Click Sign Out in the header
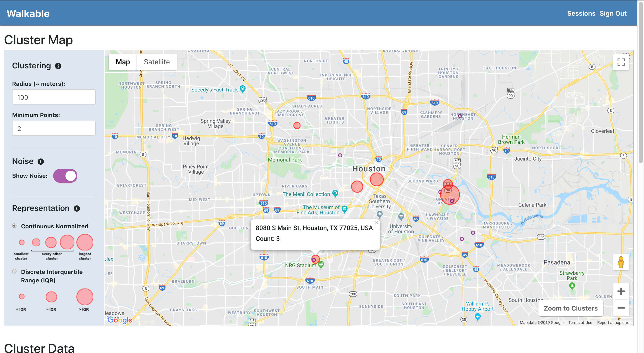Screen dimensions: 644x353 [x=613, y=13]
